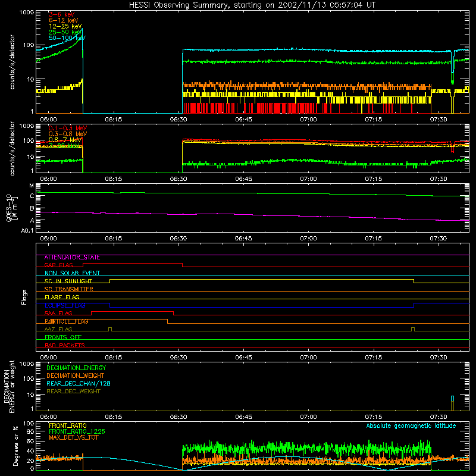The height and width of the screenshot is (476, 476).
Task: Click the REAR_DEC_CHAN/128 legend label
Action: click(x=79, y=383)
